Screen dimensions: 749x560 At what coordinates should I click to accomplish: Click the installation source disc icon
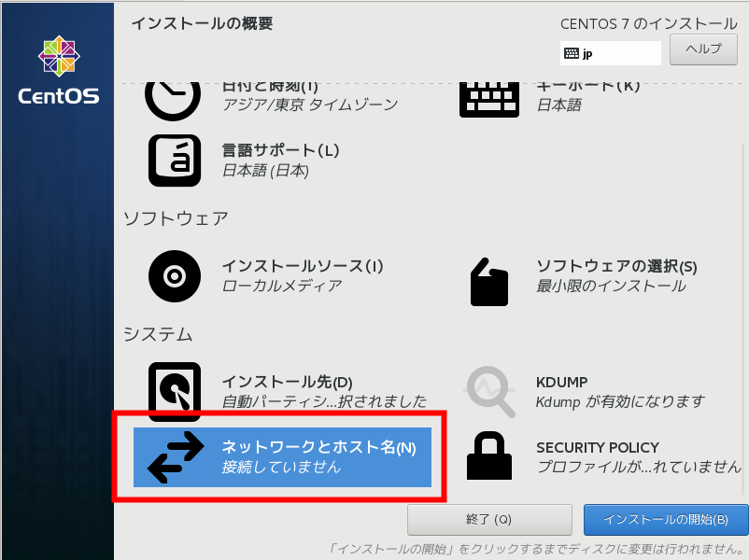click(x=175, y=276)
